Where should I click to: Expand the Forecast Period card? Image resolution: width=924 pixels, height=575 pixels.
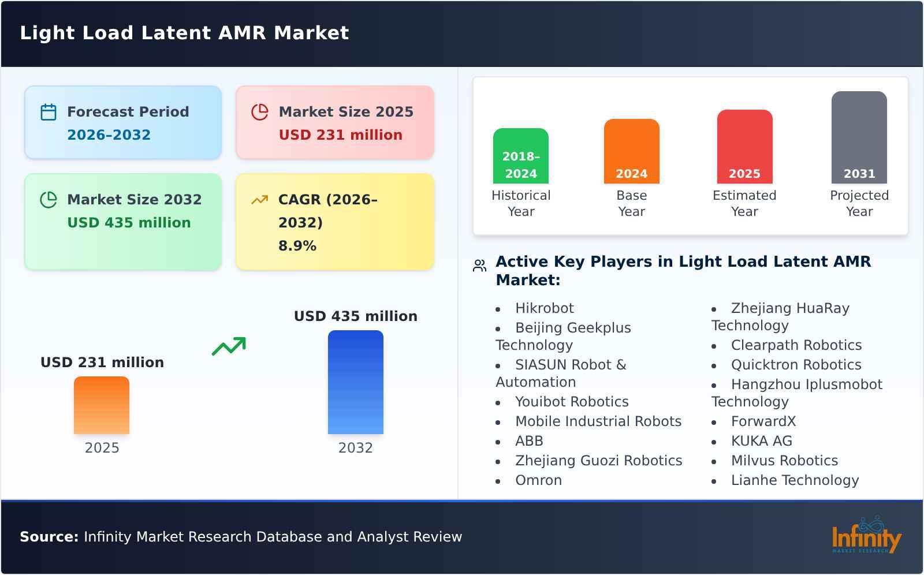(x=123, y=122)
